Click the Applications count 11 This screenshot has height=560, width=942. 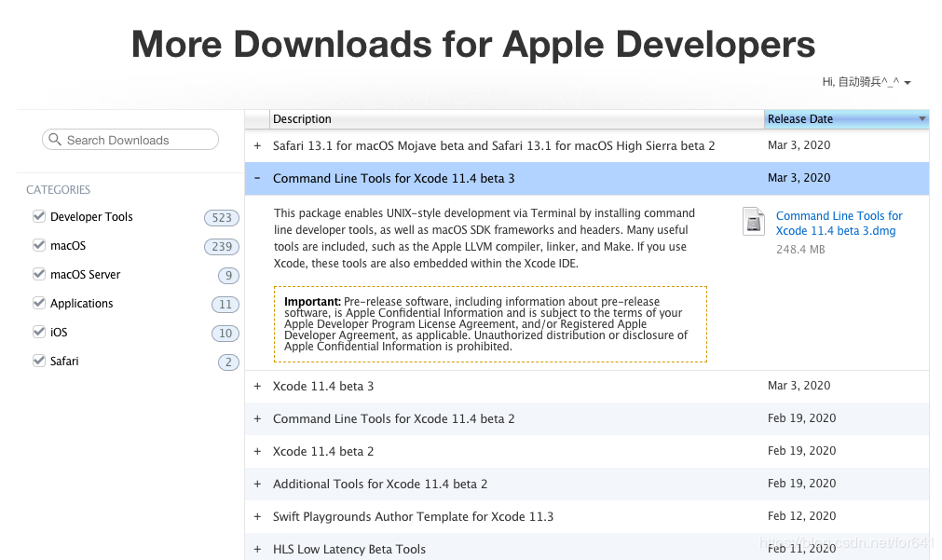click(225, 304)
